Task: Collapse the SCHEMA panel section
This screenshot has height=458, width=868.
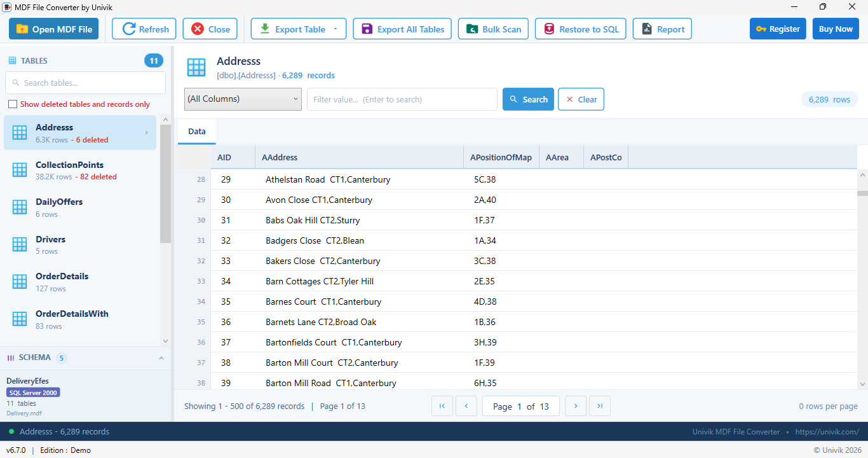Action: [161, 358]
